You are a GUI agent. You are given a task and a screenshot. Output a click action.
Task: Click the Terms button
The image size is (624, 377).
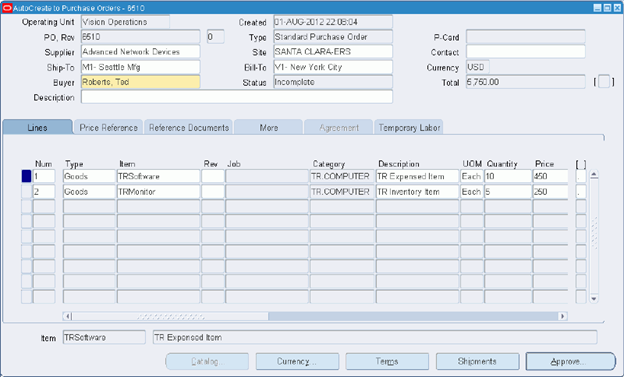[387, 361]
